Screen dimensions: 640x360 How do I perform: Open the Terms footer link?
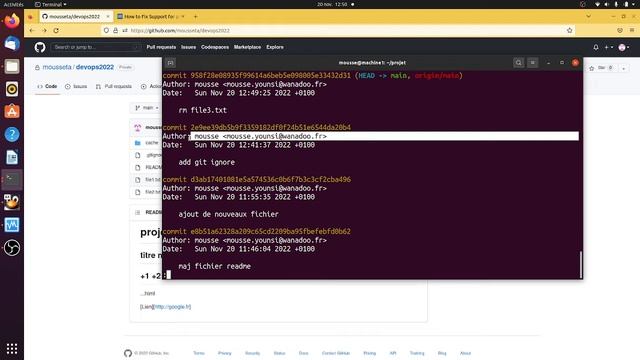pos(199,353)
